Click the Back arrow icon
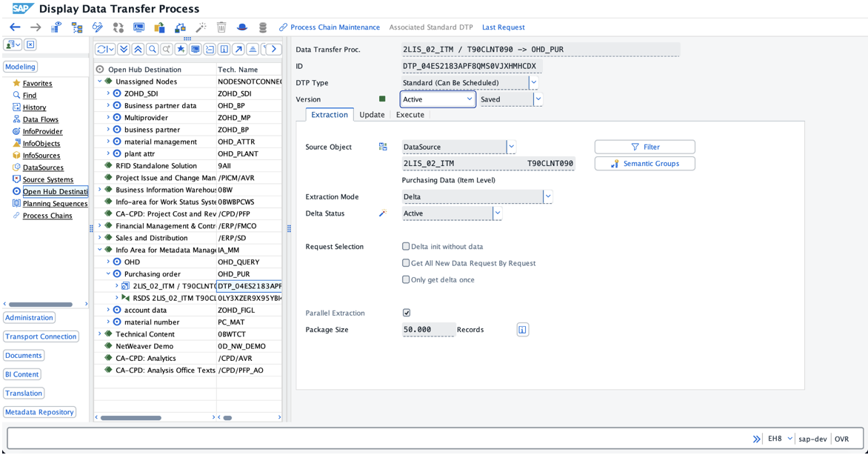 [15, 27]
